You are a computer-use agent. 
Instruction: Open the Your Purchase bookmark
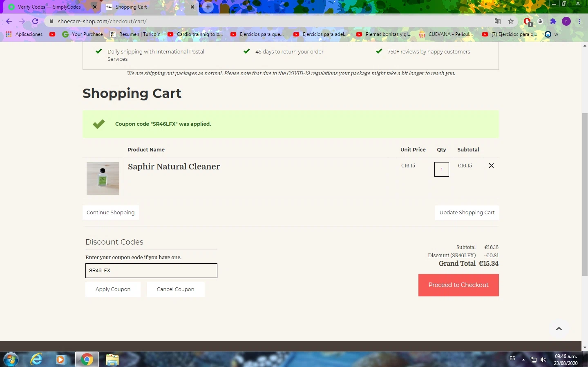(x=83, y=34)
